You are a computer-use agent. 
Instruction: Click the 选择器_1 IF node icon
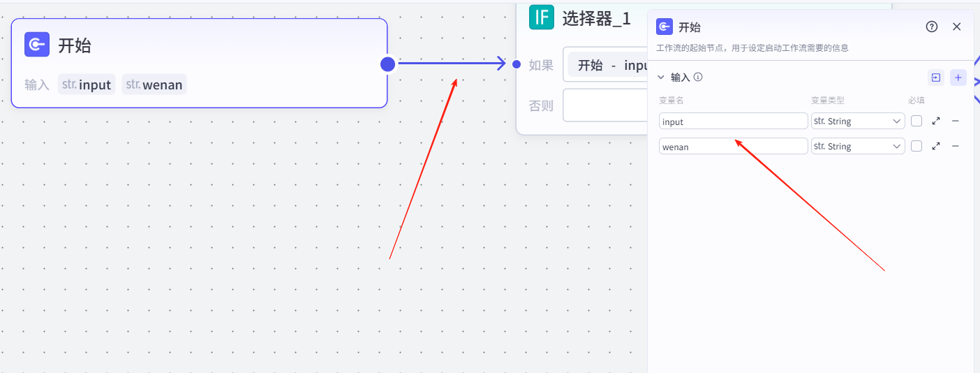click(541, 17)
